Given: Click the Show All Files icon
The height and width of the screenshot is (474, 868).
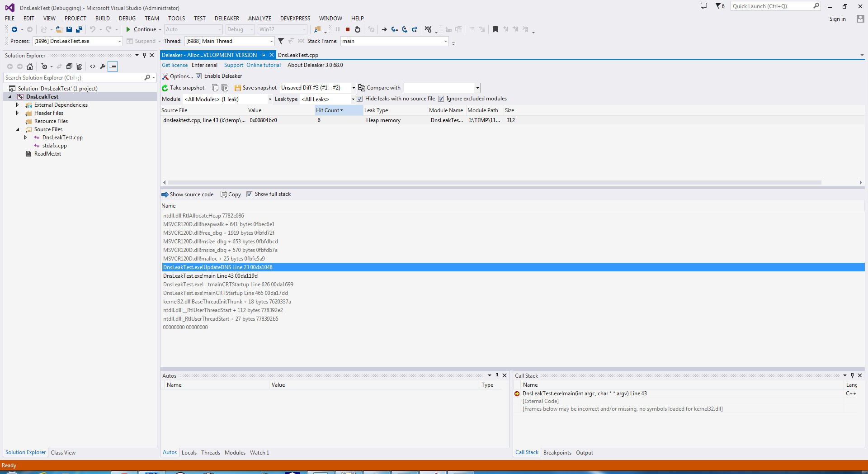Looking at the screenshot, I should (x=79, y=66).
